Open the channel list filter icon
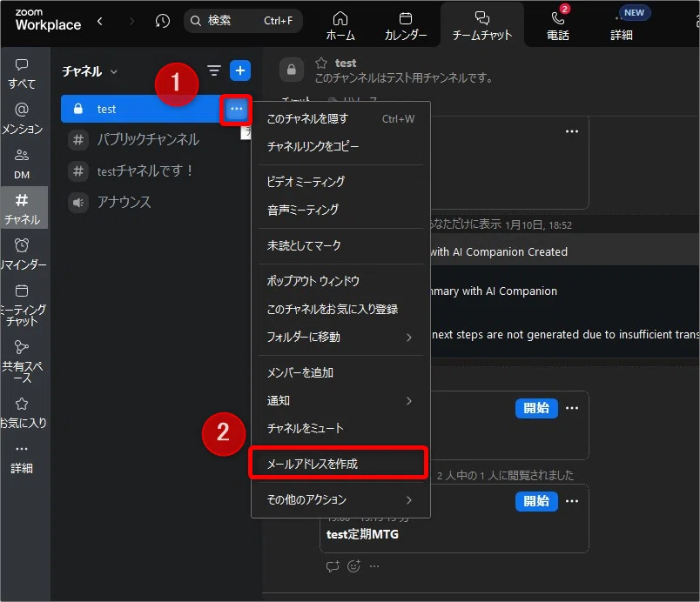The height and width of the screenshot is (602, 700). (x=214, y=70)
